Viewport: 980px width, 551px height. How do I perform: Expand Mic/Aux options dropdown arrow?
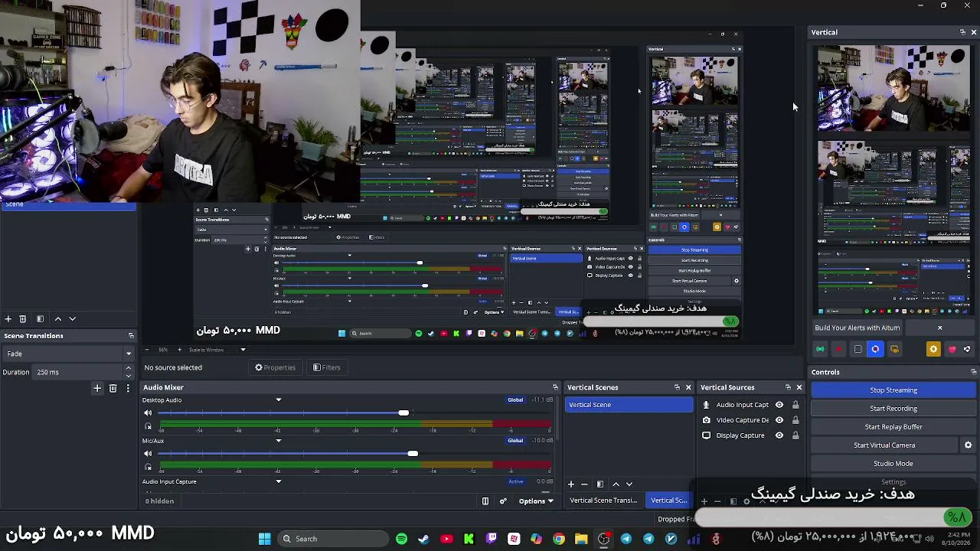pos(279,441)
